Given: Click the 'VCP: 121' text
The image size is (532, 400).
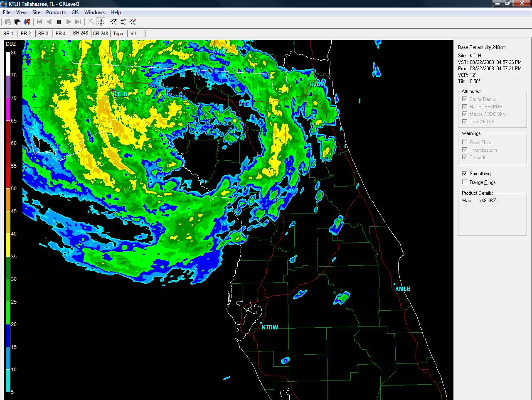Looking at the screenshot, I should (467, 75).
